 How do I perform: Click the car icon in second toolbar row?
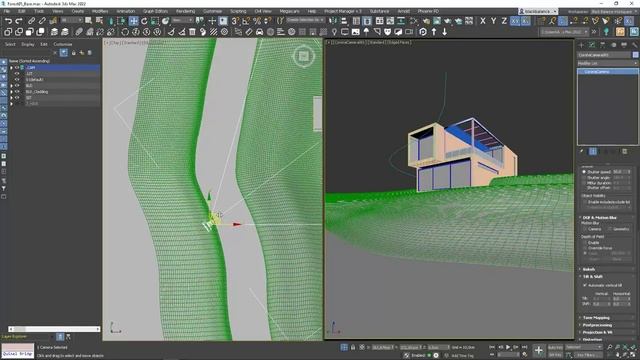pyautogui.click(x=260, y=32)
